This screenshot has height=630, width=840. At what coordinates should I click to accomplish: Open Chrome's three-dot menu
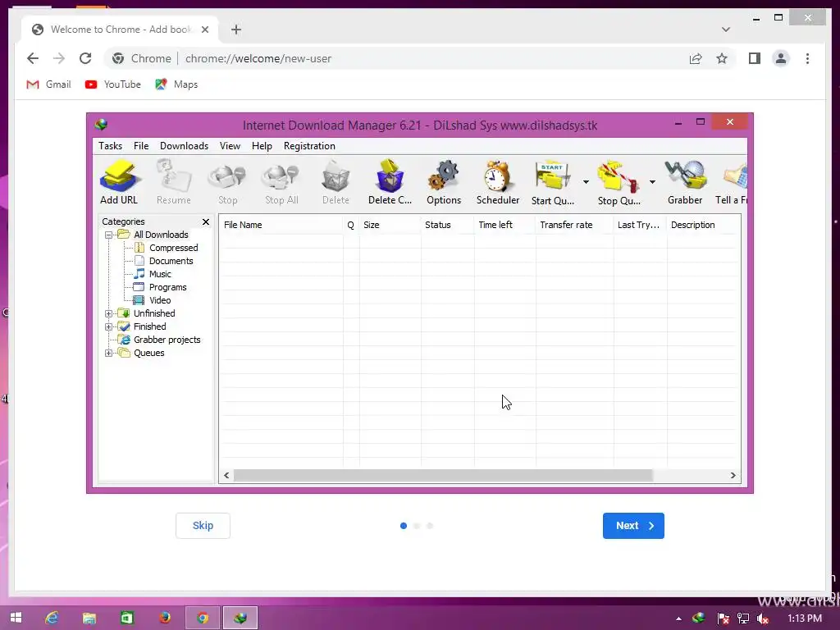807,58
